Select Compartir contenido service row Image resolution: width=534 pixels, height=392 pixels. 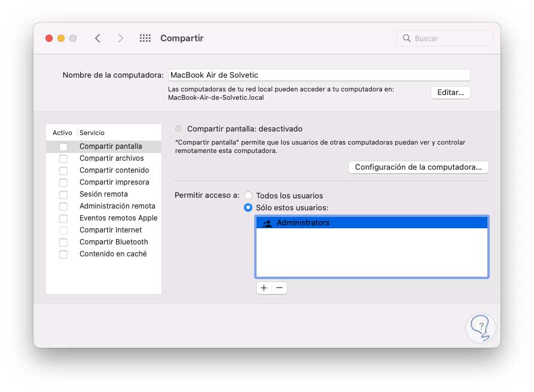(103, 170)
